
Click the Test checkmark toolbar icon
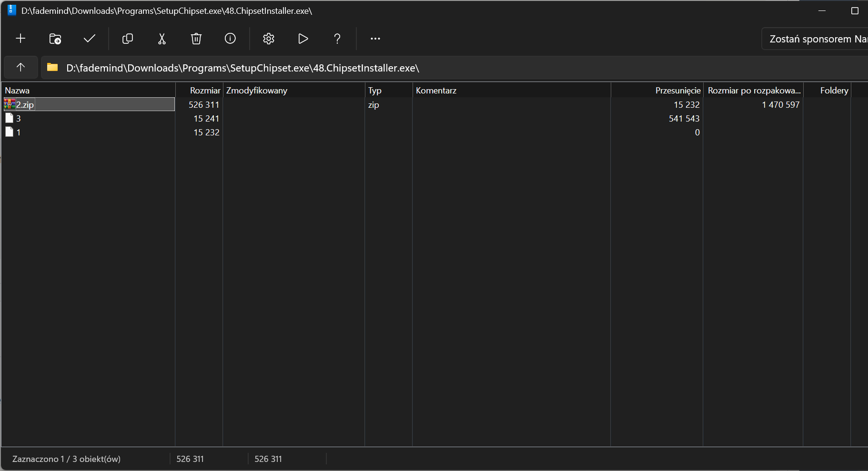click(90, 39)
